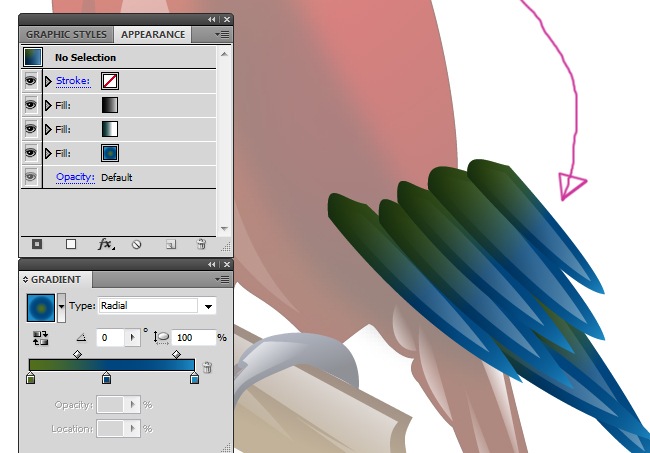Click the right gradient midpoint diamond

[176, 354]
